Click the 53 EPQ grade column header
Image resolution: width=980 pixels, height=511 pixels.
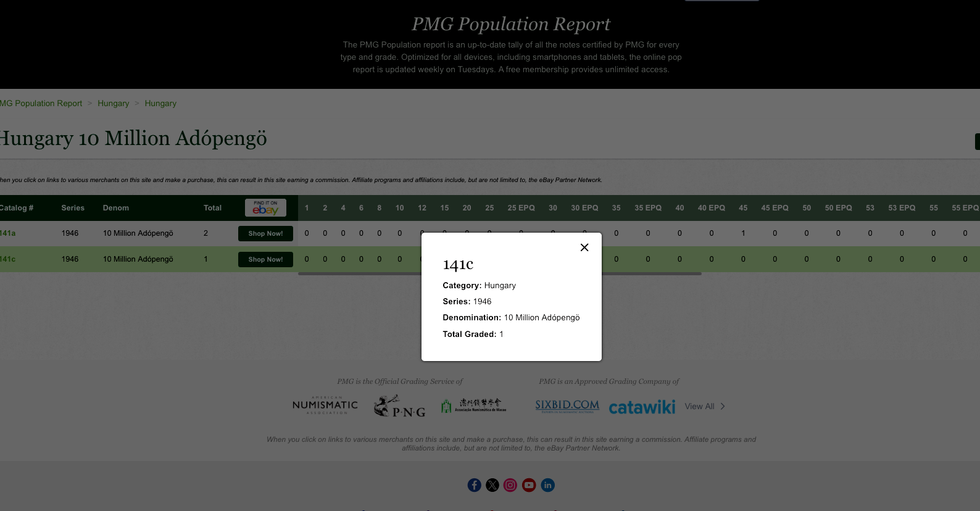pyautogui.click(x=902, y=208)
